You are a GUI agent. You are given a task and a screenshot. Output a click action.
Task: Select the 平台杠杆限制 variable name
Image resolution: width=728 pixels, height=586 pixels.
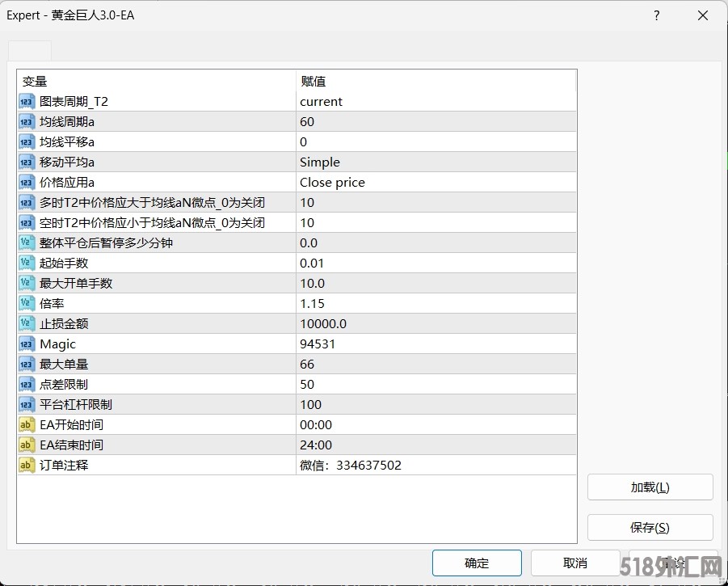coord(76,404)
